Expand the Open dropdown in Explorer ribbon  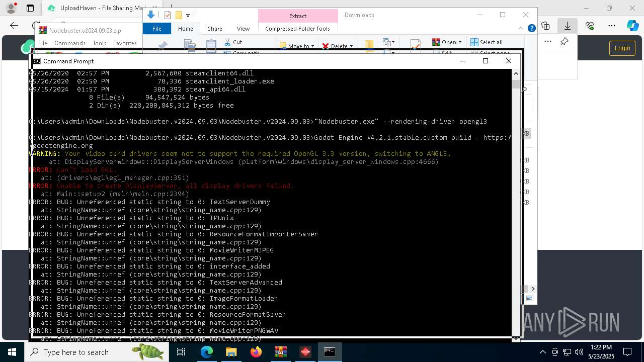click(460, 42)
